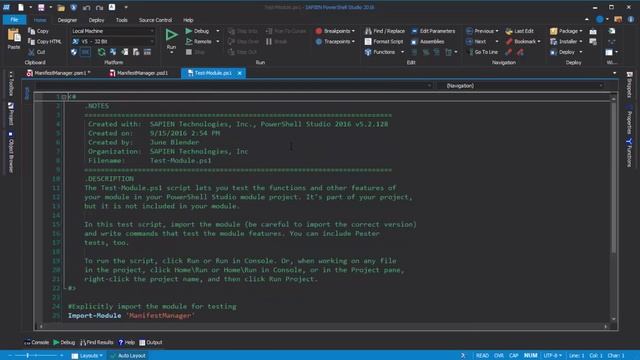640x360 pixels.
Task: Open the Local Machine dropdown
Action: pos(112,31)
